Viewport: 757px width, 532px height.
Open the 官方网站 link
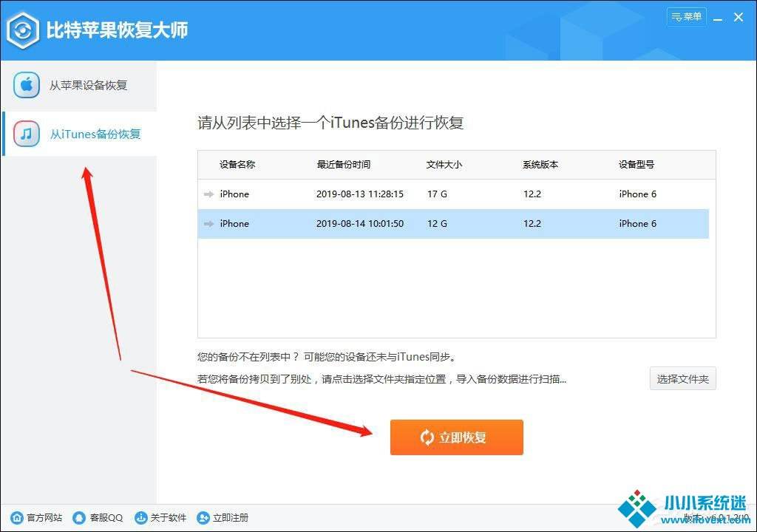[x=44, y=517]
